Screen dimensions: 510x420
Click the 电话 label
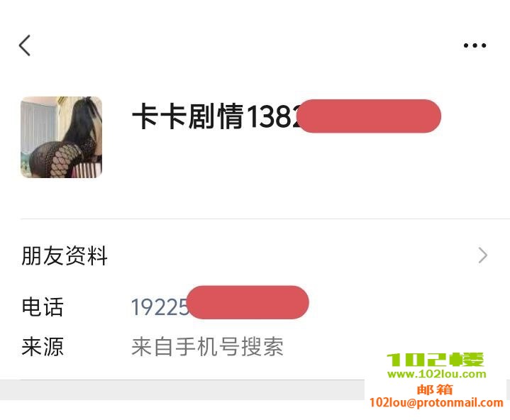[43, 306]
